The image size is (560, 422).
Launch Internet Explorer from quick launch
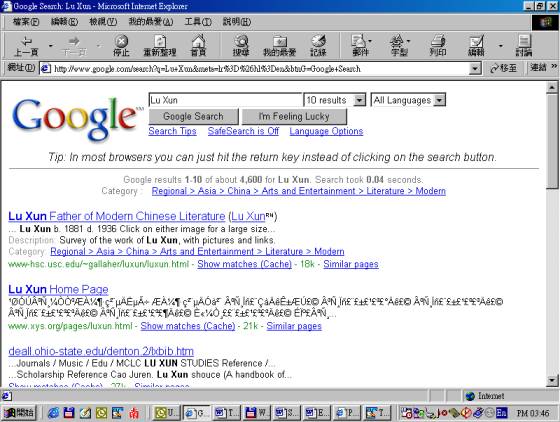pos(54,413)
